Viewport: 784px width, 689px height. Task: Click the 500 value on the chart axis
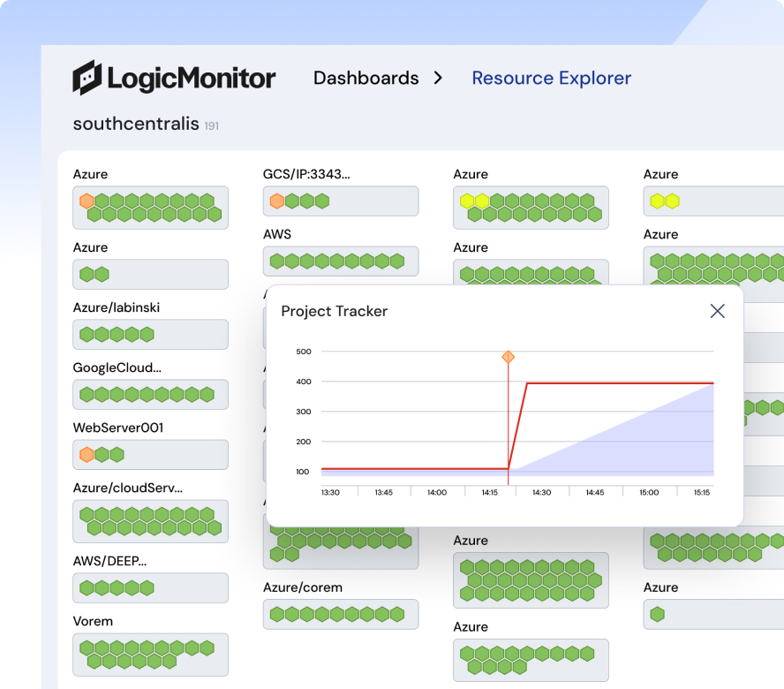[304, 352]
